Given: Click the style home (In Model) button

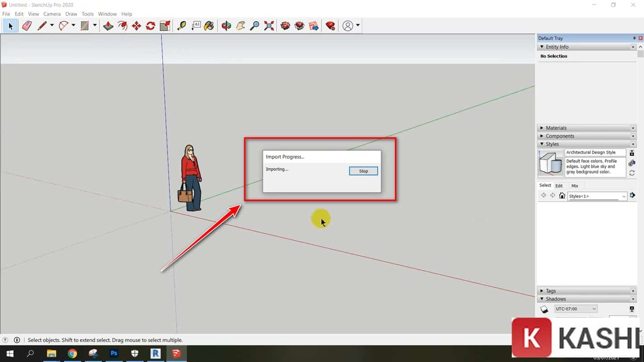Looking at the screenshot, I should point(562,196).
